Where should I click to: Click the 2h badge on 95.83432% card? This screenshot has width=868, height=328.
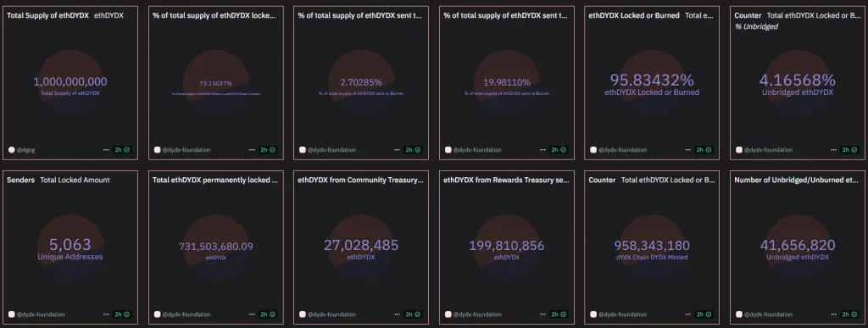point(704,150)
